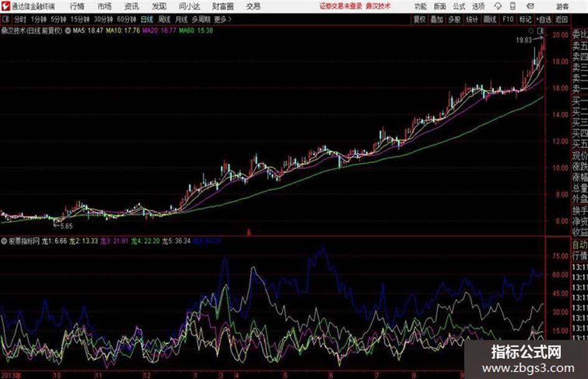Click the 75.00 indicator axis label
The height and width of the screenshot is (379, 588).
pos(560,256)
